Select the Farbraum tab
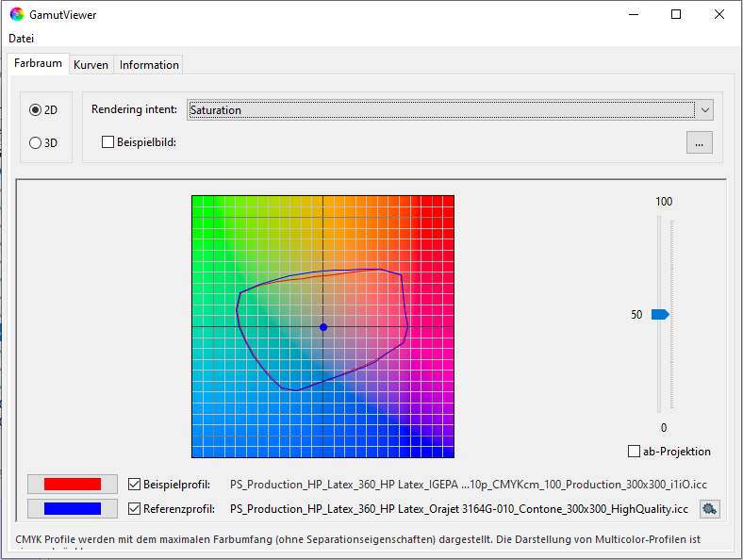The height and width of the screenshot is (560, 743). [x=39, y=64]
